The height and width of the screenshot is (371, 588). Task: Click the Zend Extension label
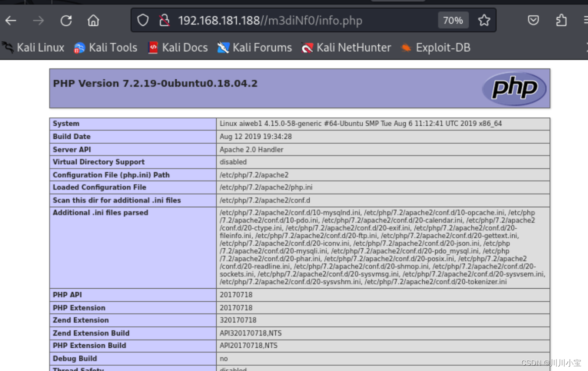pyautogui.click(x=81, y=320)
